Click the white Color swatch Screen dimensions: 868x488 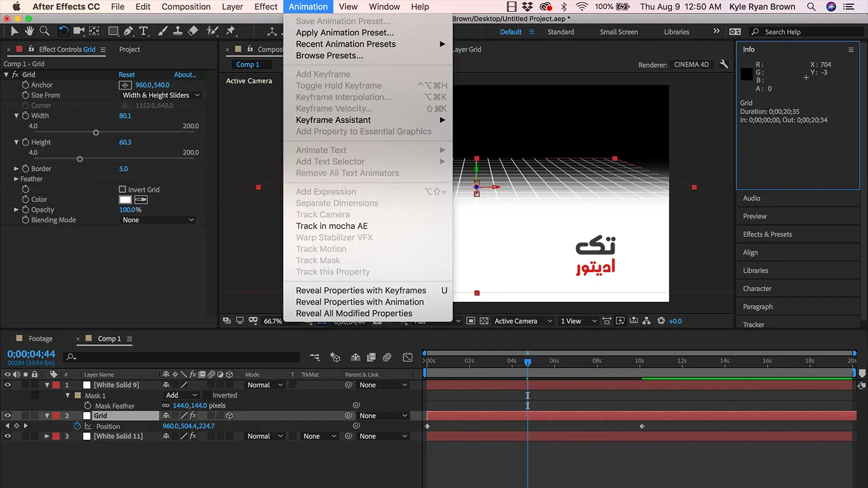[x=125, y=200]
